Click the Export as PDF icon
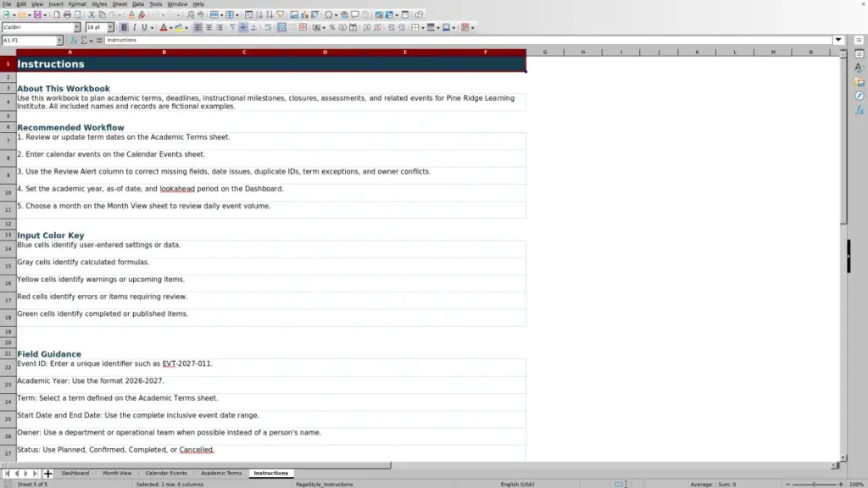The height and width of the screenshot is (488, 868). pos(57,14)
